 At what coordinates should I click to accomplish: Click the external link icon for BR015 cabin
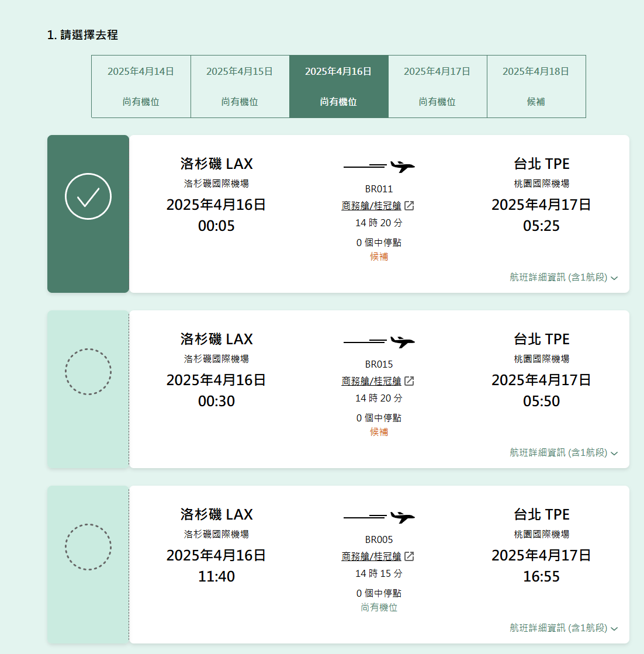click(409, 381)
